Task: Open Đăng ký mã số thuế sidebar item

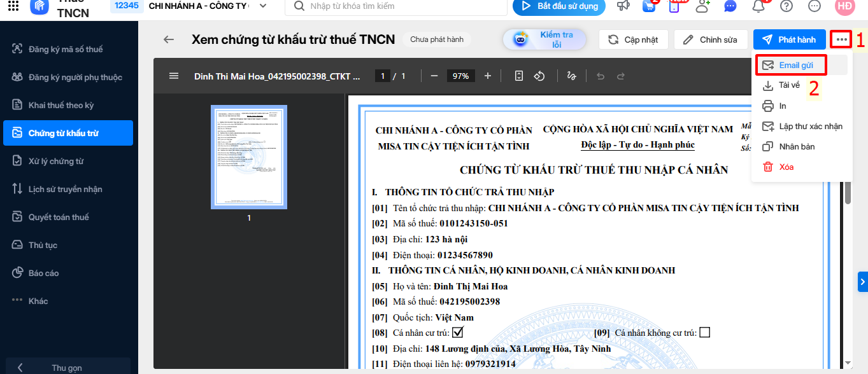Action: [68, 49]
